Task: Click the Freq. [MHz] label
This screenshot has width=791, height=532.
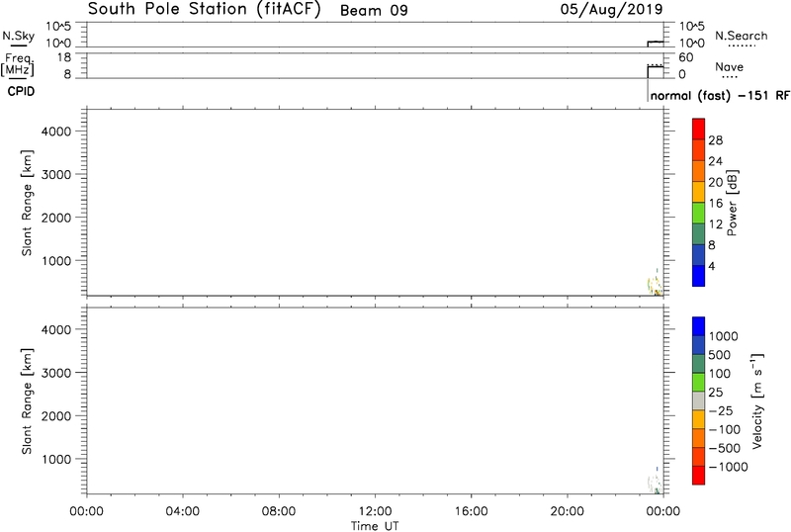Action: coord(18,64)
